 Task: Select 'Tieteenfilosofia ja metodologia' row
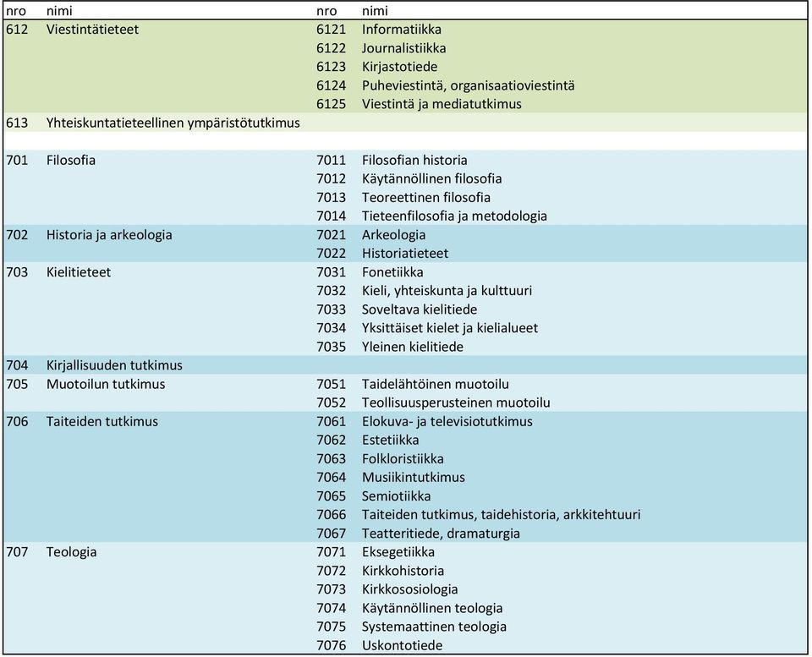tap(454, 216)
